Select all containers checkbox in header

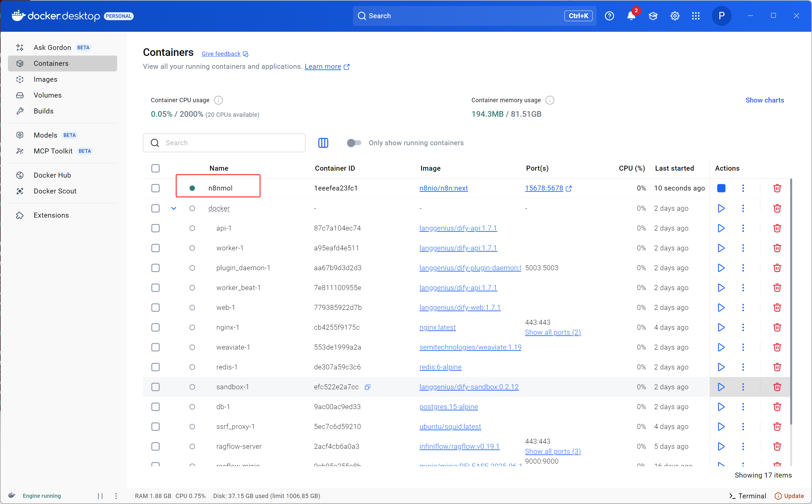(156, 168)
